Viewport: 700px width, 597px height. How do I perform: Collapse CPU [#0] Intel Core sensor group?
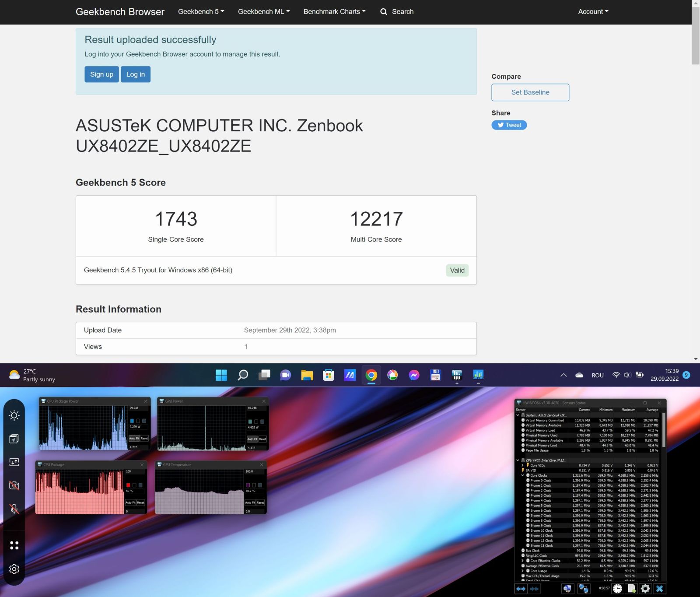[x=518, y=460]
